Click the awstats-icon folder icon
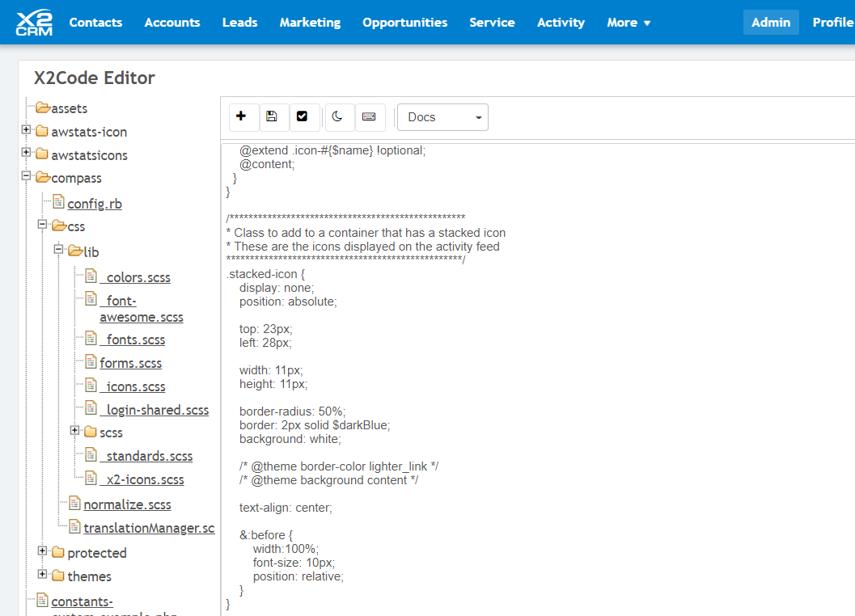The height and width of the screenshot is (616, 855). [42, 131]
